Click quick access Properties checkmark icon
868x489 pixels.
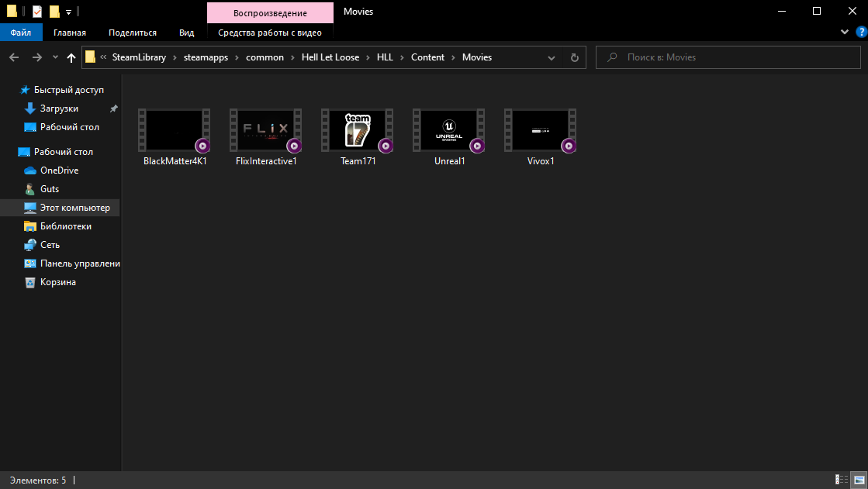(37, 11)
